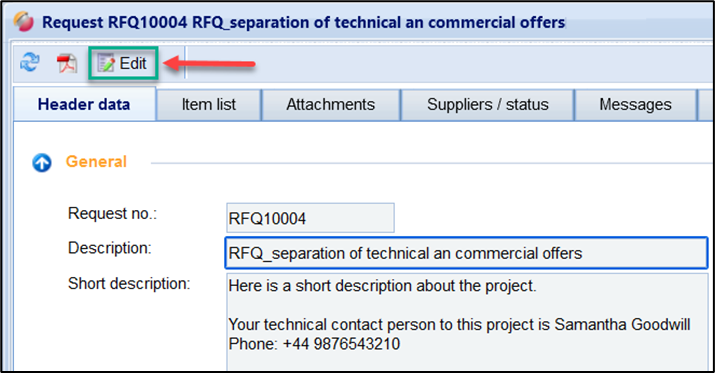715x373 pixels.
Task: Click the Description label text
Action: (109, 248)
